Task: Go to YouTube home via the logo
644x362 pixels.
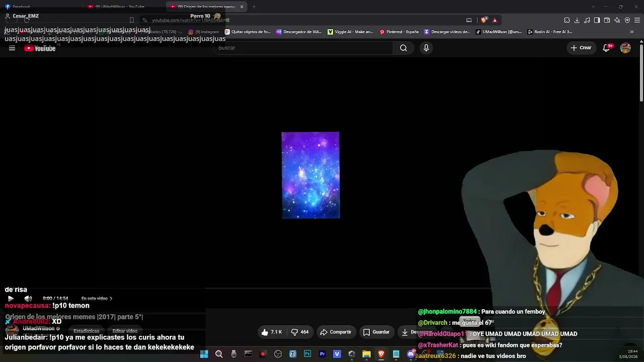Action: (x=40, y=48)
